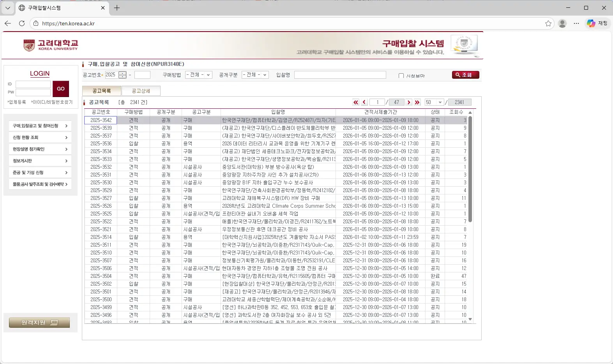Open browser settings and more menu
Viewport: 613px width, 364px height.
576,23
